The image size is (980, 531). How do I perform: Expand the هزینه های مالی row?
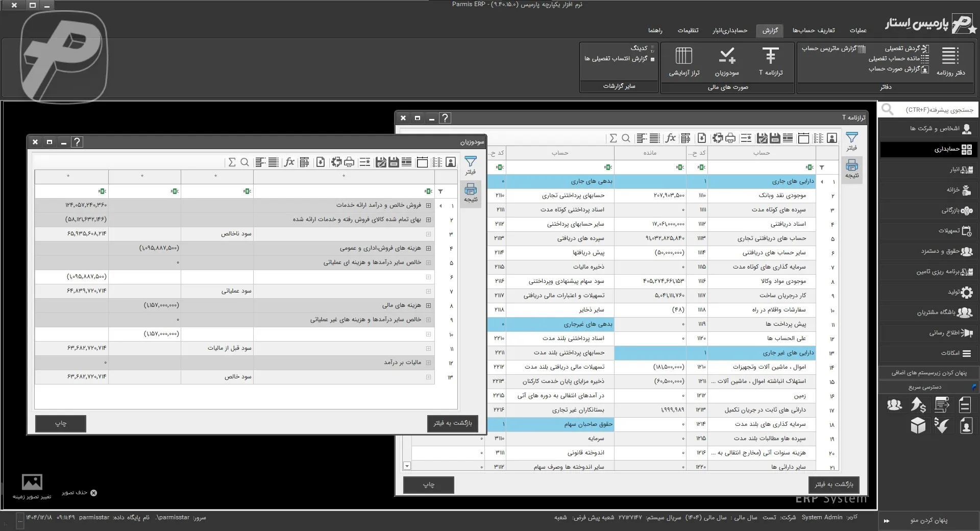tap(428, 305)
